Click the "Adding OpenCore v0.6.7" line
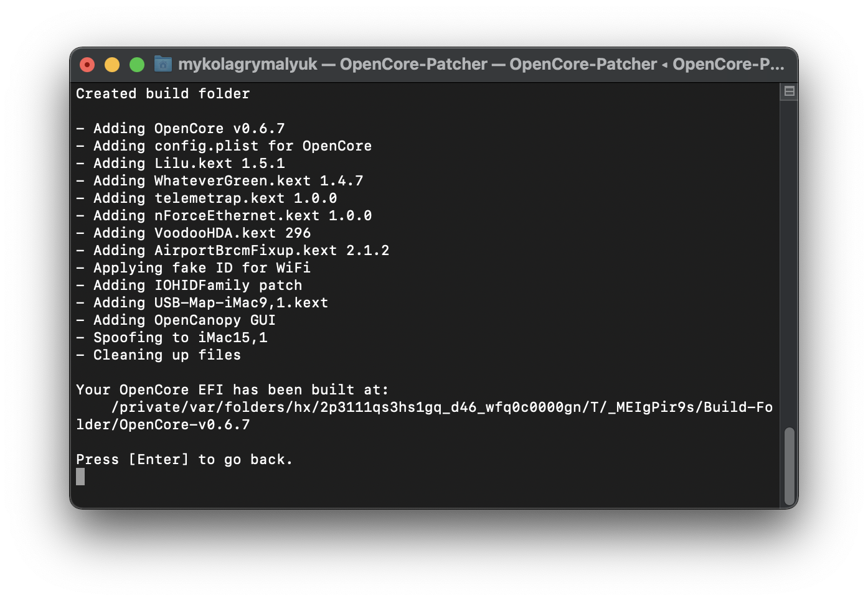 tap(181, 128)
